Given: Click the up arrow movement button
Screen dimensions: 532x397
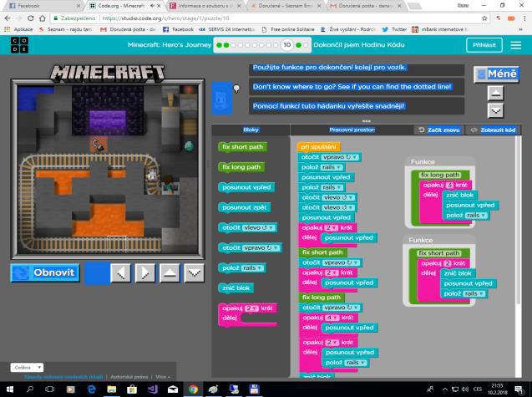Looking at the screenshot, I should coord(170,272).
